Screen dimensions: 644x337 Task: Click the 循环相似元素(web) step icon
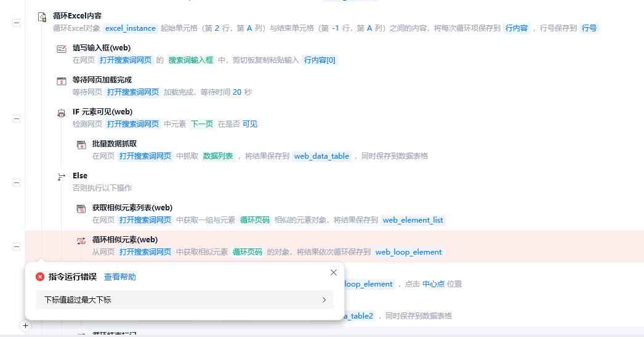click(81, 241)
